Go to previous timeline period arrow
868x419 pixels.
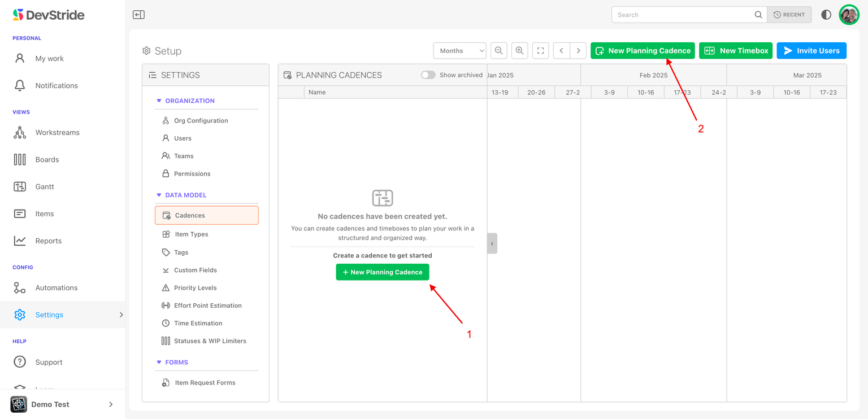click(561, 51)
